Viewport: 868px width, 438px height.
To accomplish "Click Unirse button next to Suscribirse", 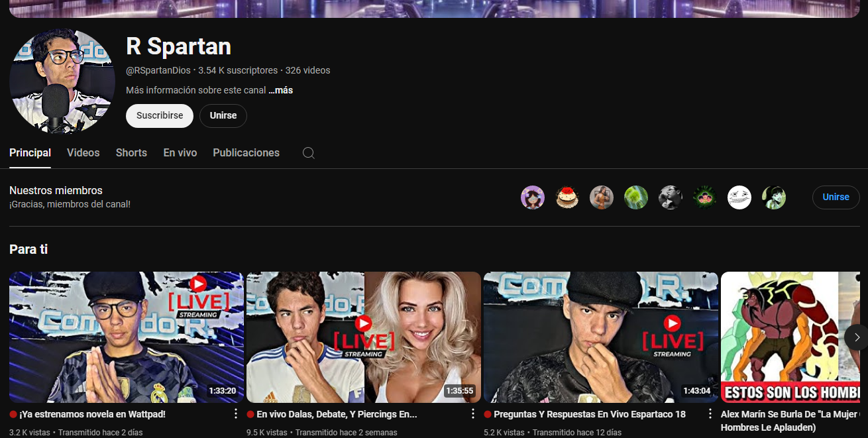I will (223, 115).
